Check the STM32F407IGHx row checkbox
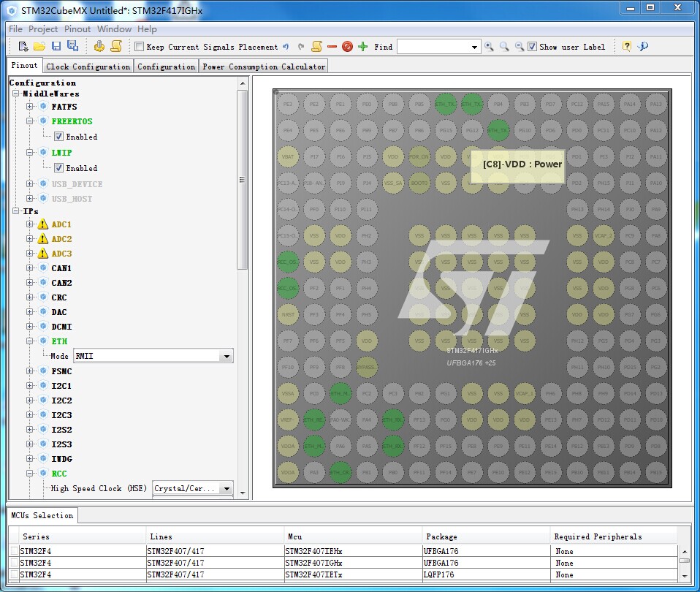 15,563
